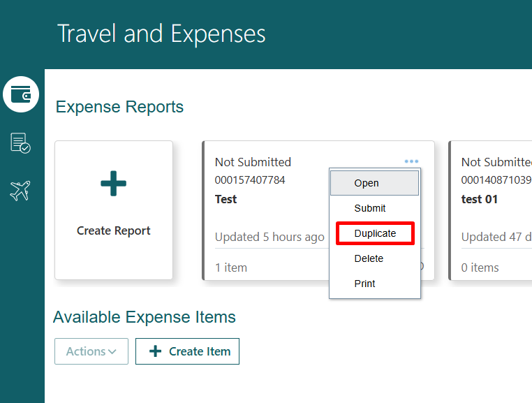This screenshot has width=532, height=403.
Task: Click the Create Item button
Action: pyautogui.click(x=187, y=351)
